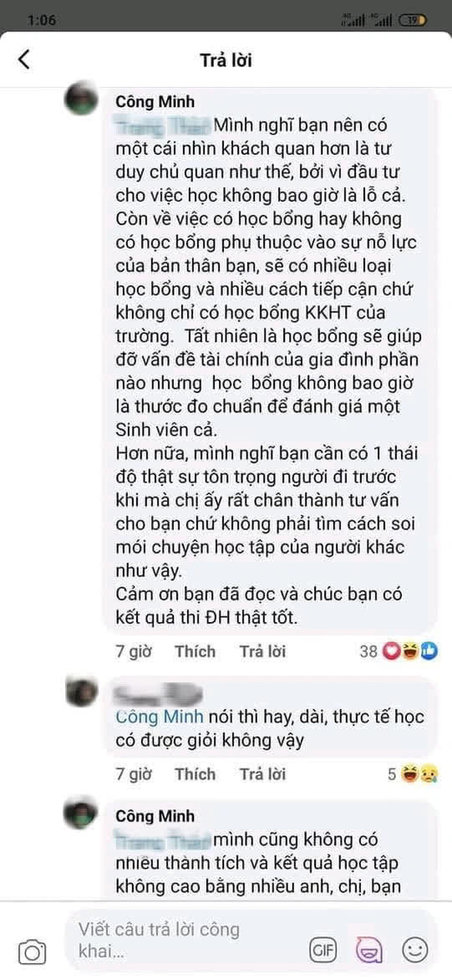Image resolution: width=452 pixels, height=980 pixels.
Task: Open Công Minh's avatar on third comment
Action: pos(81,813)
